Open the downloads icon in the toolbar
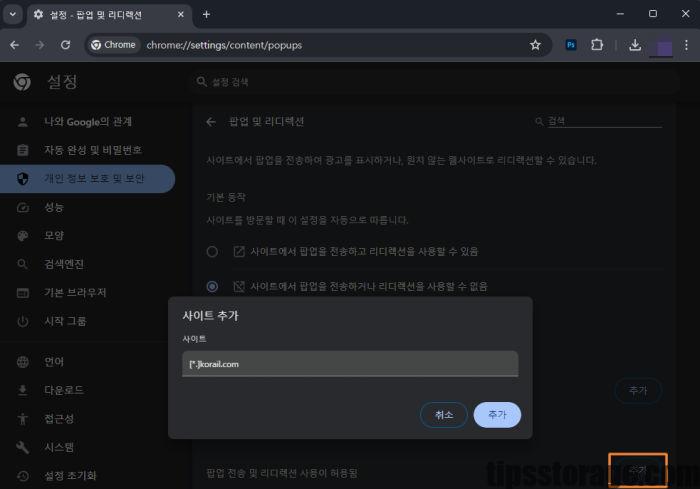The height and width of the screenshot is (489, 700). [635, 45]
